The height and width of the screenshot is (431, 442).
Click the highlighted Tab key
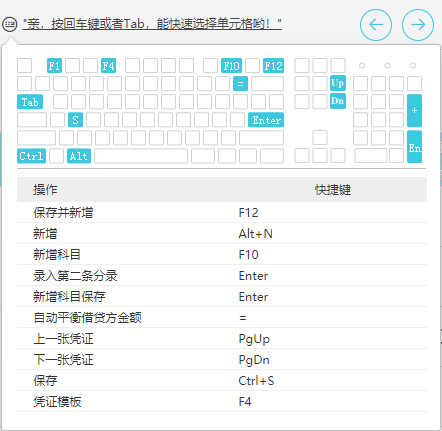[30, 102]
